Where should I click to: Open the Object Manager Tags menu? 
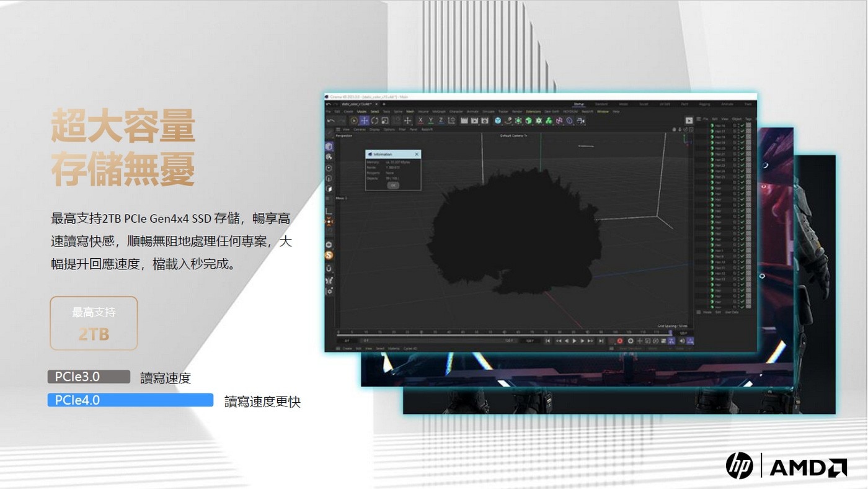[748, 119]
